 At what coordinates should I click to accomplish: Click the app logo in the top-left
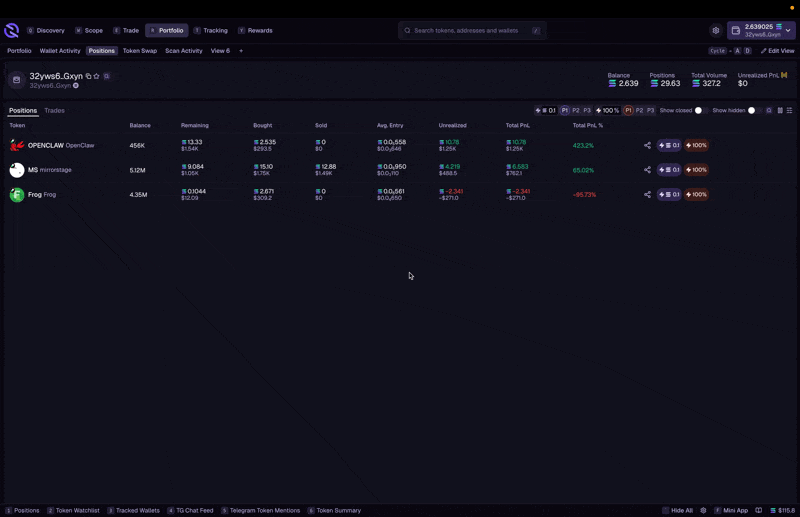pos(11,31)
